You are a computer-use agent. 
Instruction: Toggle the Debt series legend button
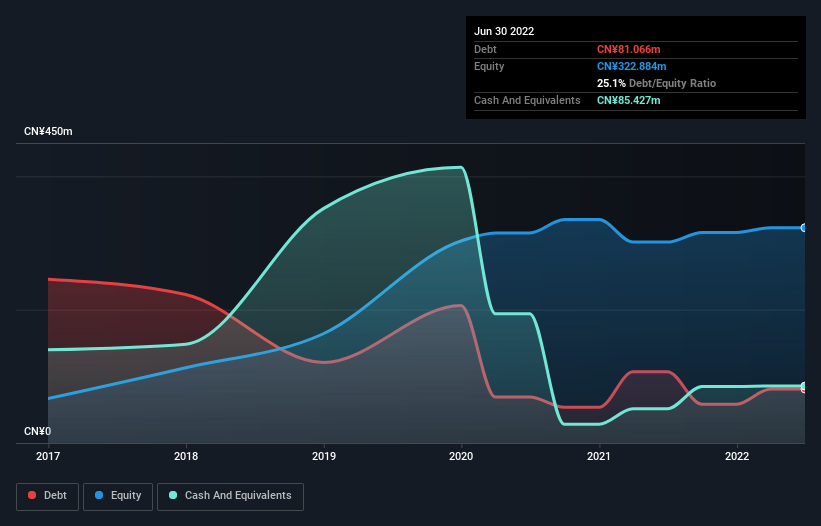click(x=48, y=496)
